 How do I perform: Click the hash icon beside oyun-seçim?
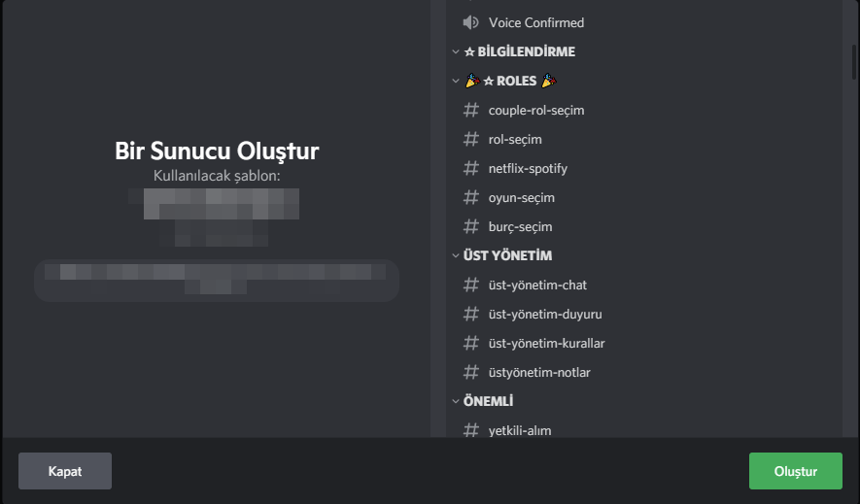point(471,197)
